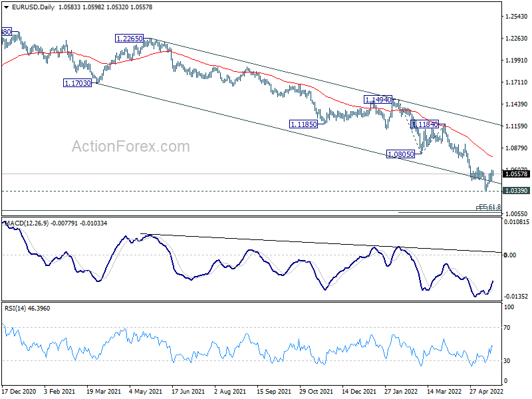Click the ActionForex.com watermark
The height and width of the screenshot is (399, 532).
131,146
